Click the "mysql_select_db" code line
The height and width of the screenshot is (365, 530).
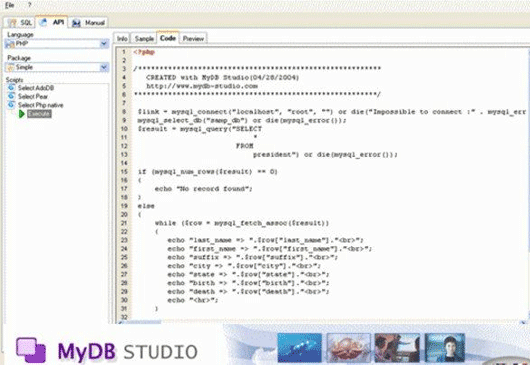pos(242,120)
